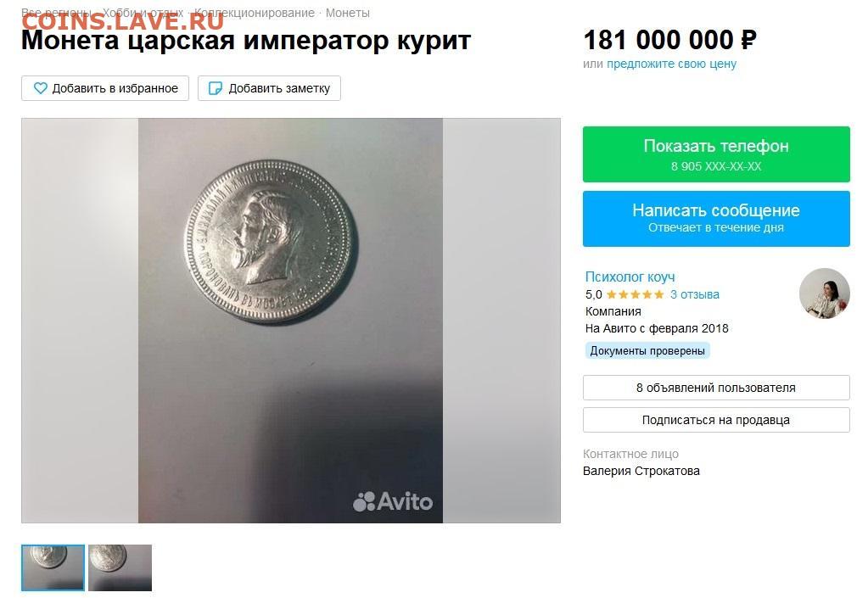
Task: Open the Коллекционирование breadcrumb
Action: click(255, 13)
